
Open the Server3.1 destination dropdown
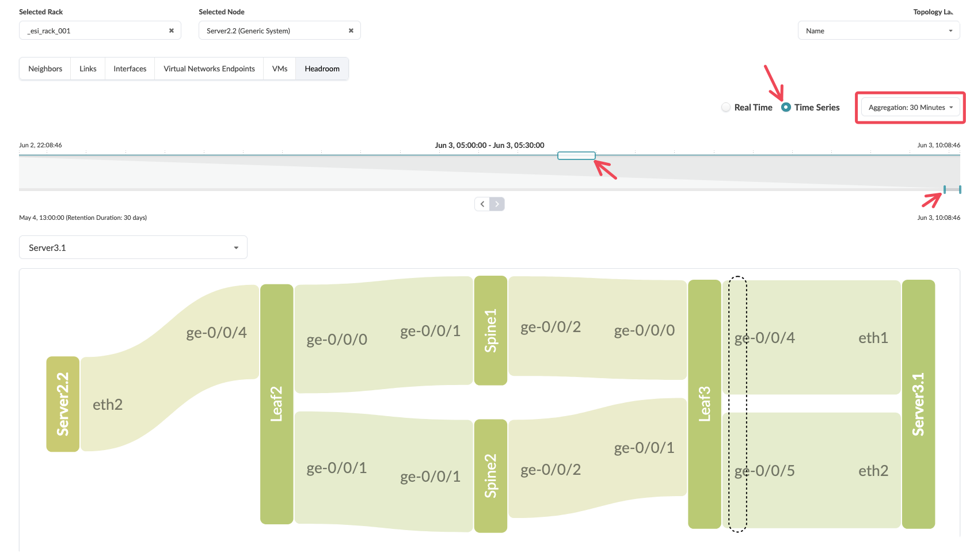[133, 247]
